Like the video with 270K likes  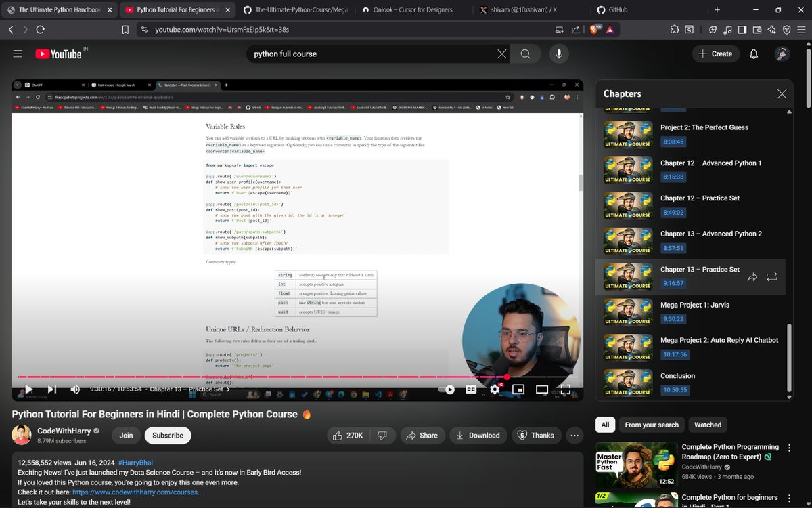(x=348, y=436)
